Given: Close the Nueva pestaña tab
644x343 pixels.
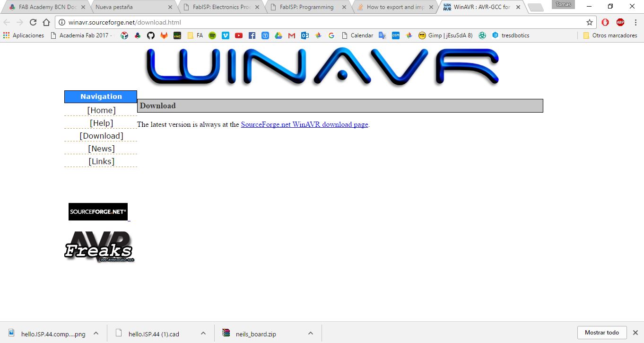Looking at the screenshot, I should pyautogui.click(x=170, y=7).
